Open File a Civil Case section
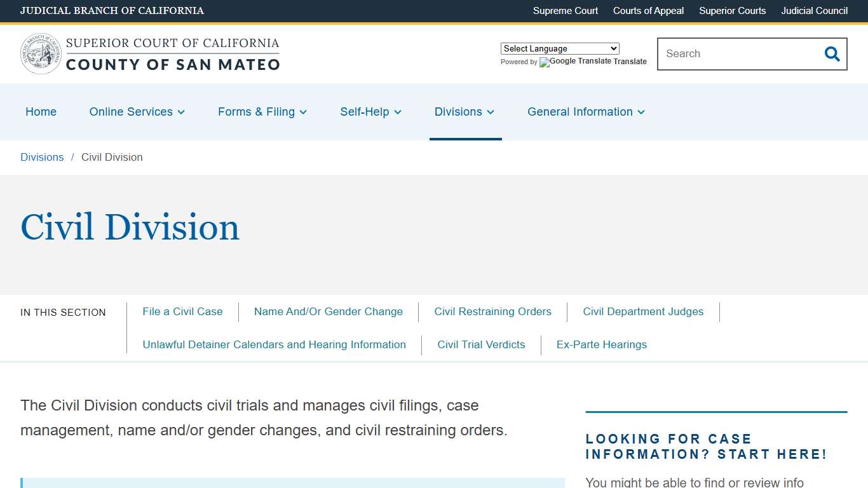Viewport: 868px width, 488px height. pyautogui.click(x=182, y=311)
